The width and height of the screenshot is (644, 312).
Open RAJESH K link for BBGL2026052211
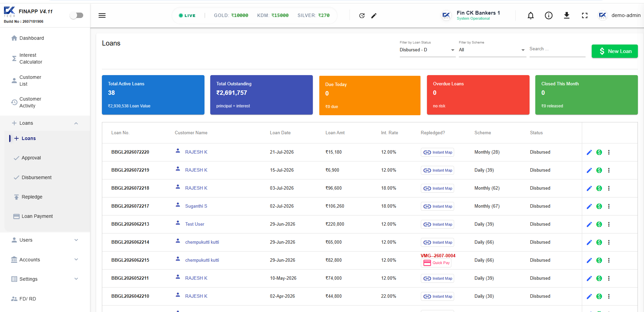pos(196,278)
